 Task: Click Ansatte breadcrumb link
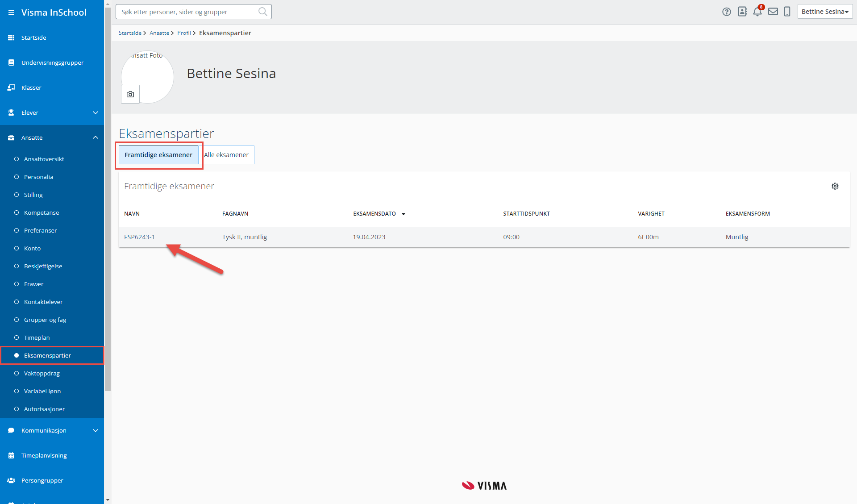click(x=159, y=33)
